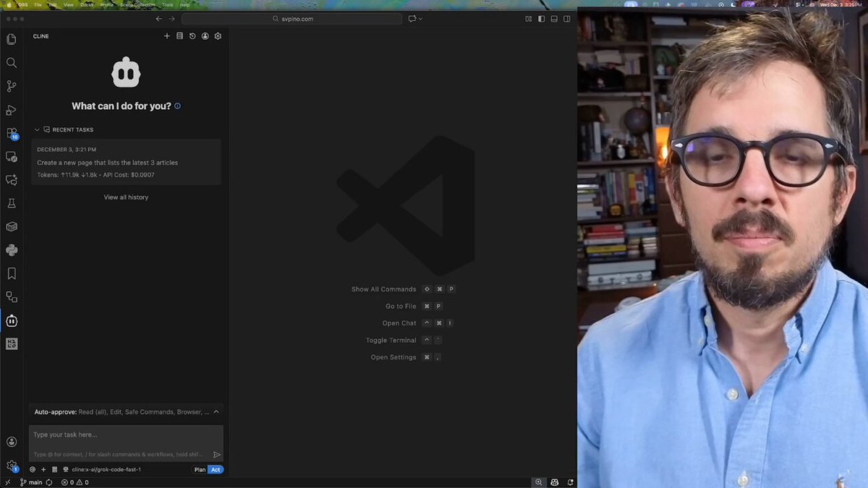Open Cline settings with the gear icon
The image size is (868, 488).
tap(218, 35)
